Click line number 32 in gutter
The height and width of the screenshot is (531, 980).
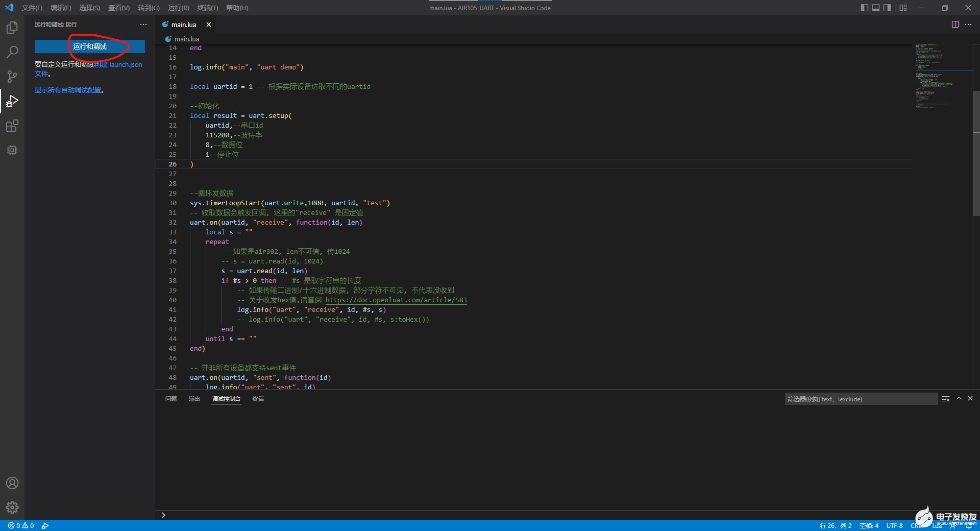173,222
